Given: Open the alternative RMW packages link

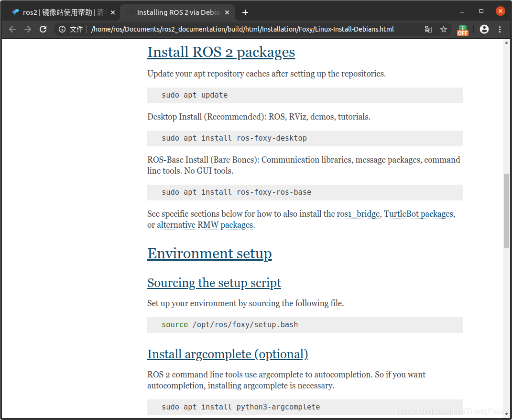Looking at the screenshot, I should (205, 225).
